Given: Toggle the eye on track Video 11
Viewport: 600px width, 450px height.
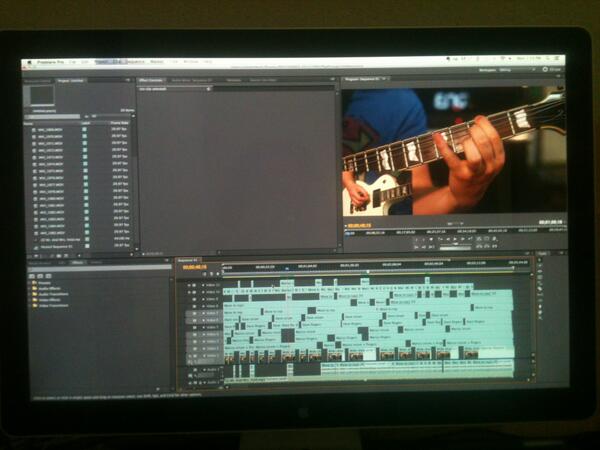Looking at the screenshot, I should pyautogui.click(x=189, y=285).
